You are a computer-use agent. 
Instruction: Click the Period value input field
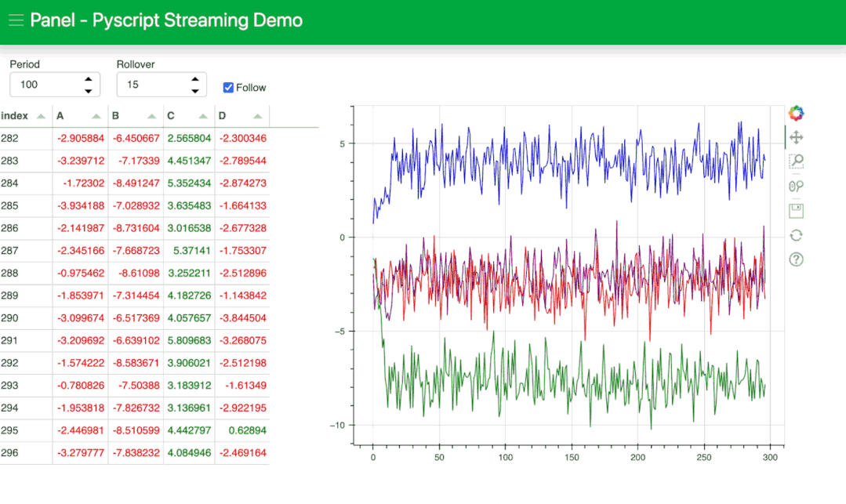(43, 85)
